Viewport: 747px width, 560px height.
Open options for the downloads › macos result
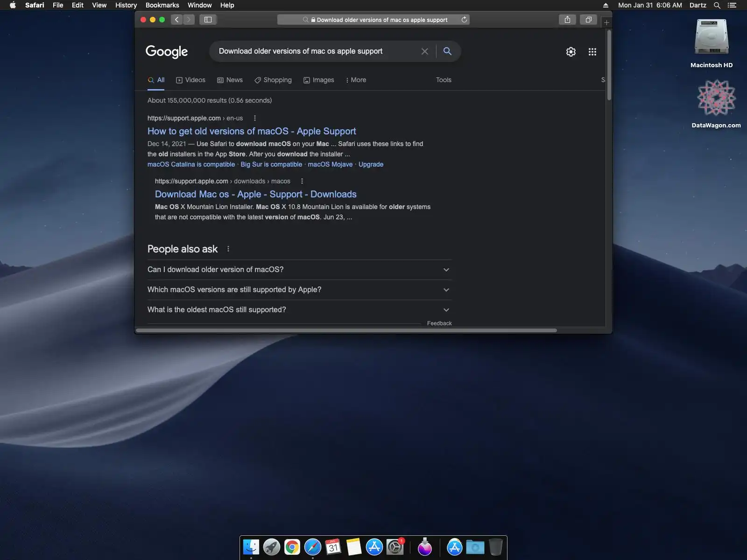302,181
